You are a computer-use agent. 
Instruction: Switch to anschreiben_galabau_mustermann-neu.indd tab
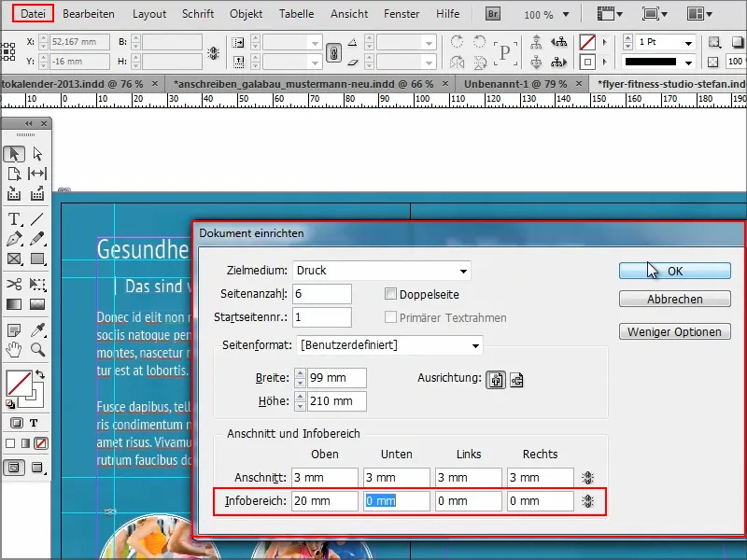coord(303,84)
